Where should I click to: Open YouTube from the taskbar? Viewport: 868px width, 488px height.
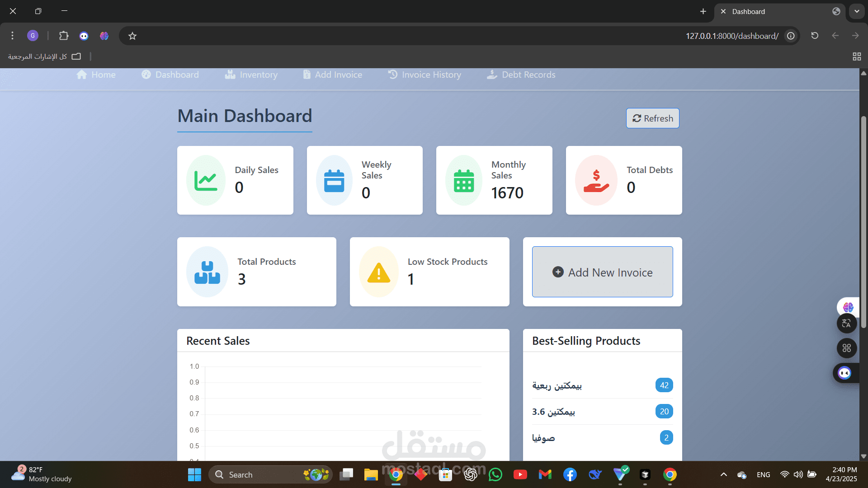click(x=520, y=474)
